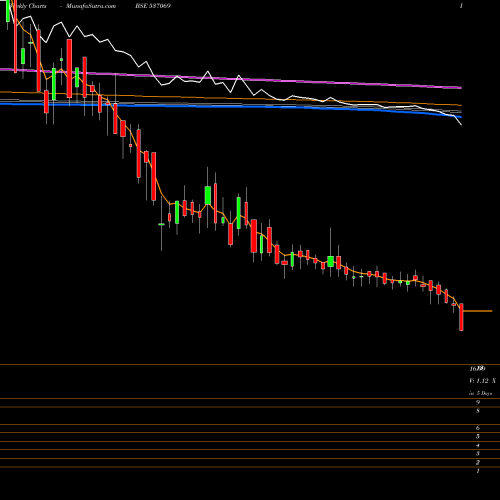
Task: Click the volume axis label '5'
Action: point(478,436)
